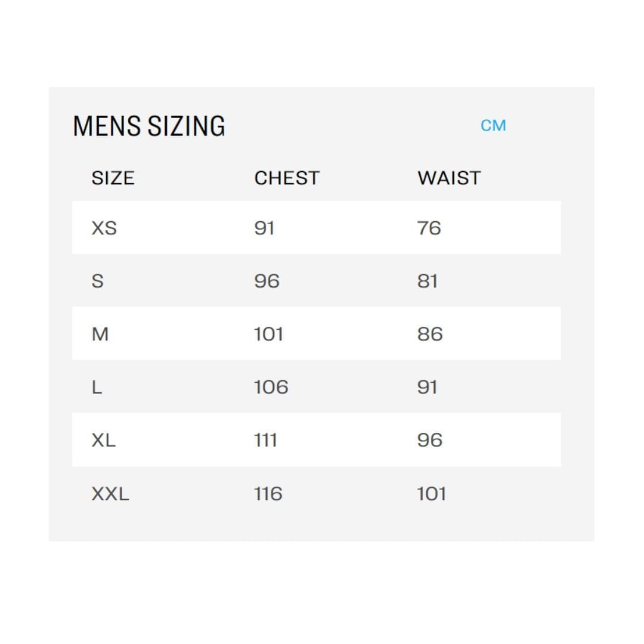
Task: Select the SIZE column header
Action: coord(113,178)
